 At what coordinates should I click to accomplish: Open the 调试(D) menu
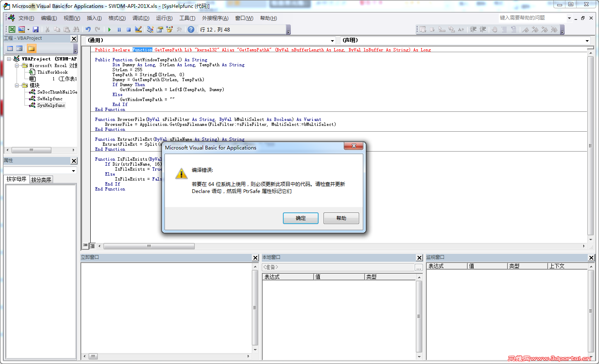141,18
